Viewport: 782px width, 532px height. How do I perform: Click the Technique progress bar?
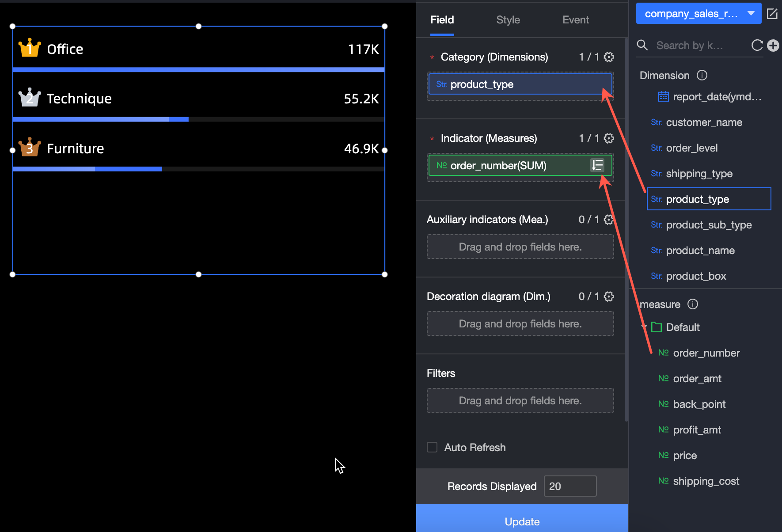198,119
